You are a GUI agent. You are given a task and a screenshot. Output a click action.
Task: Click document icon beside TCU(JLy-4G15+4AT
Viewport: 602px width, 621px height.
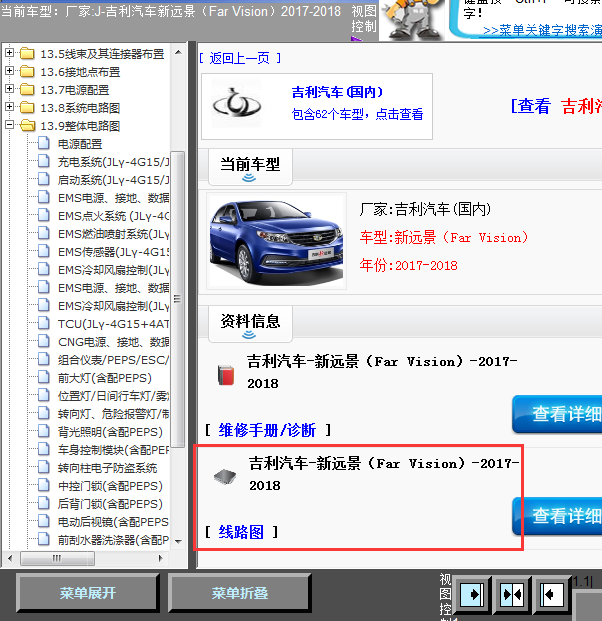click(44, 323)
